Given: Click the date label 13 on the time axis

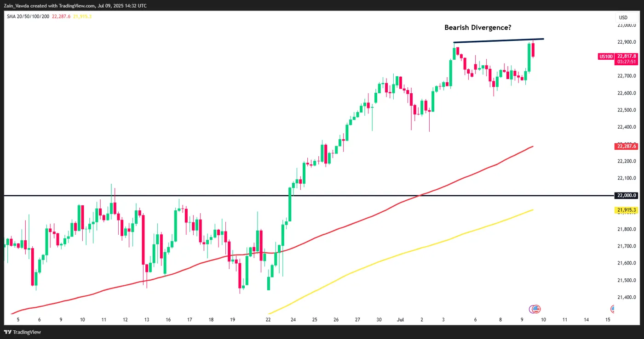Looking at the screenshot, I should 147,319.
